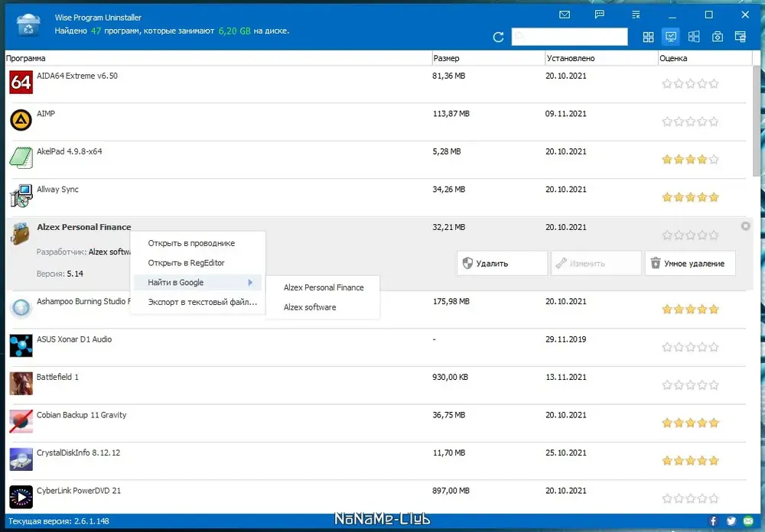Image resolution: width=765 pixels, height=532 pixels.
Task: Open the mail envelope icon in title bar
Action: (565, 15)
